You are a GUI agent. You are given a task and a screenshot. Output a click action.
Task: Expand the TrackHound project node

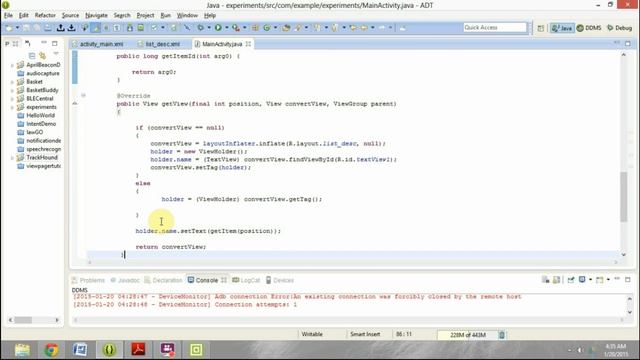12,158
